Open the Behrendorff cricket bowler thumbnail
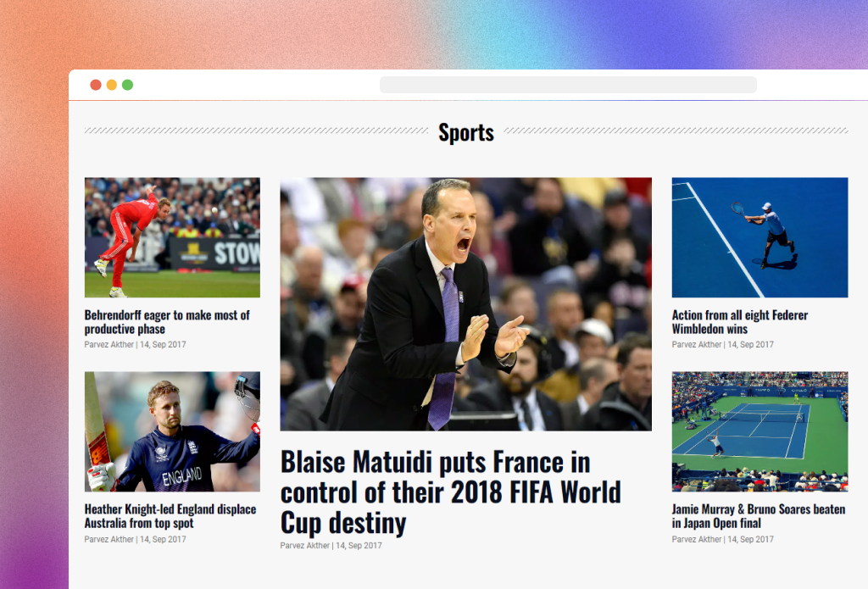 pyautogui.click(x=172, y=237)
